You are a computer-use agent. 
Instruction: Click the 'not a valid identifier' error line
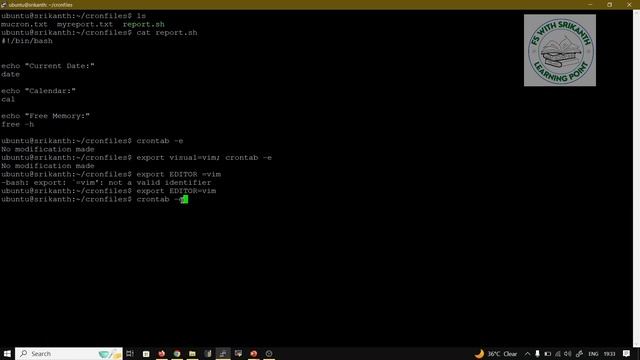(x=106, y=182)
